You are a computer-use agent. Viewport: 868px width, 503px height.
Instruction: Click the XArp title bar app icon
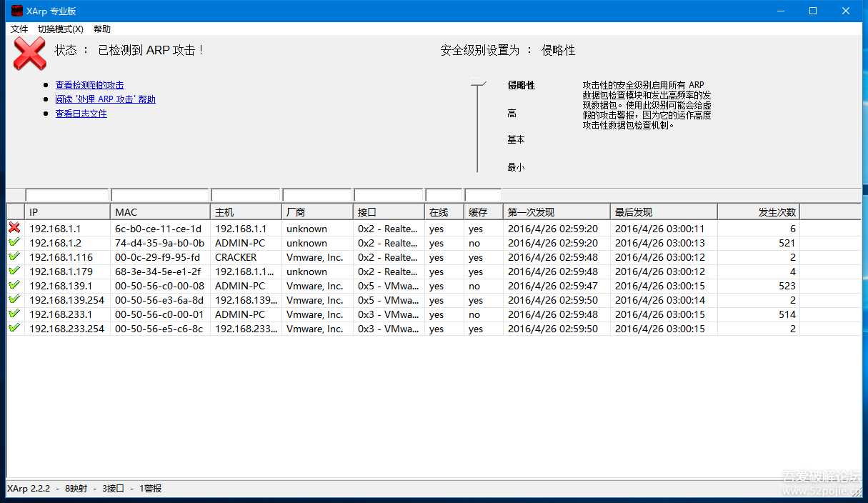click(17, 11)
